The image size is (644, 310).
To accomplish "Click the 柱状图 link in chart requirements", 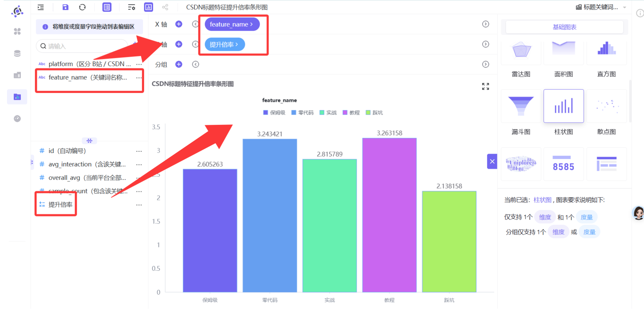I will coord(542,200).
